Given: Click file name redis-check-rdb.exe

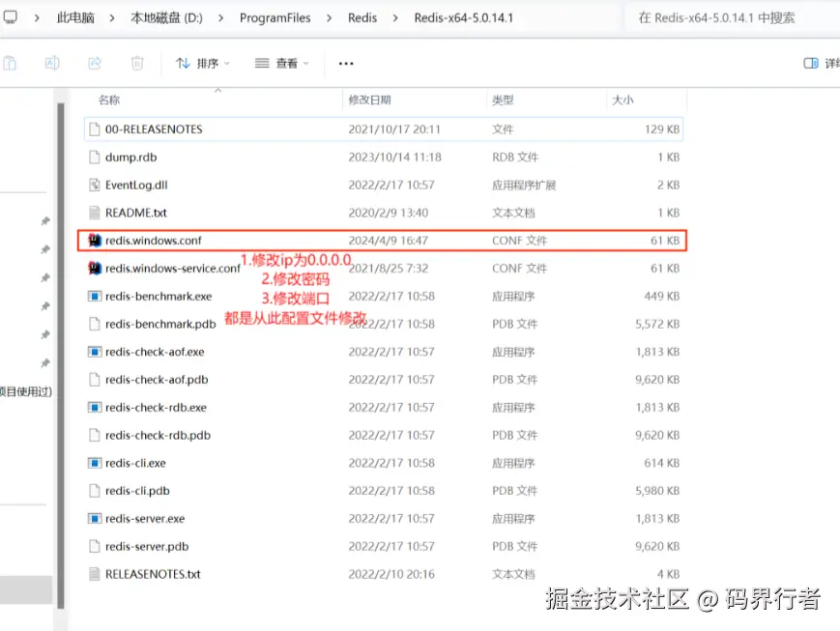Looking at the screenshot, I should tap(156, 407).
